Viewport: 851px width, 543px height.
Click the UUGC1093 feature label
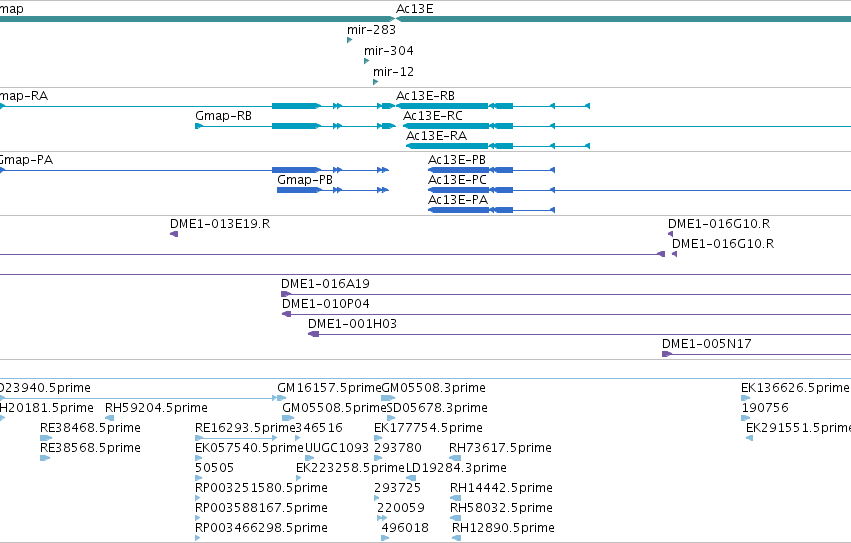(337, 448)
